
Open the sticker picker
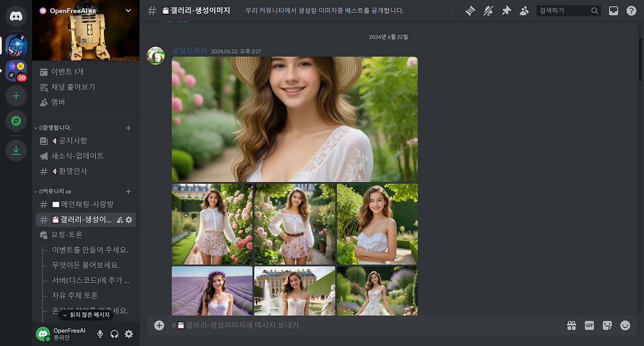point(607,325)
